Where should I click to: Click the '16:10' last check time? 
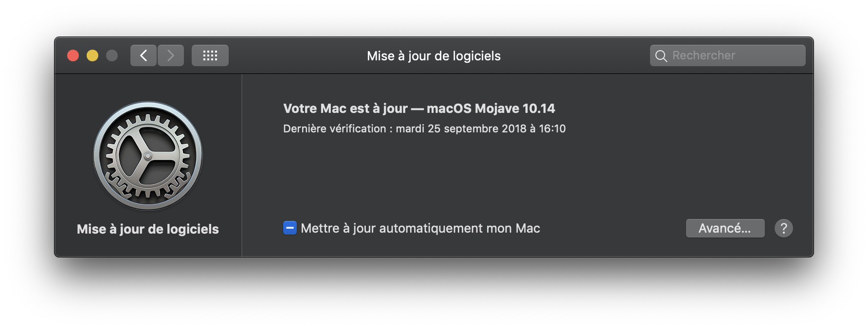(x=552, y=128)
